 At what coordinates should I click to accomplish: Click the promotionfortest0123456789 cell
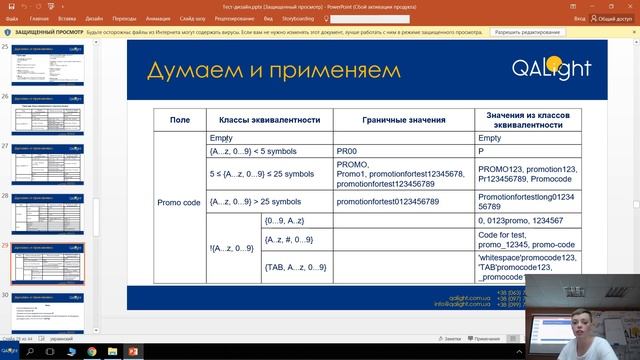tap(404, 202)
